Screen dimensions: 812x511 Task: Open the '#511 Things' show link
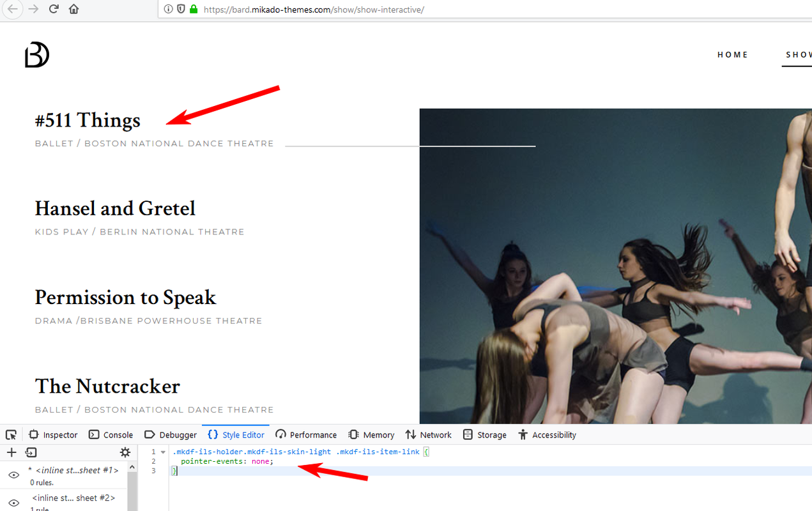tap(88, 120)
